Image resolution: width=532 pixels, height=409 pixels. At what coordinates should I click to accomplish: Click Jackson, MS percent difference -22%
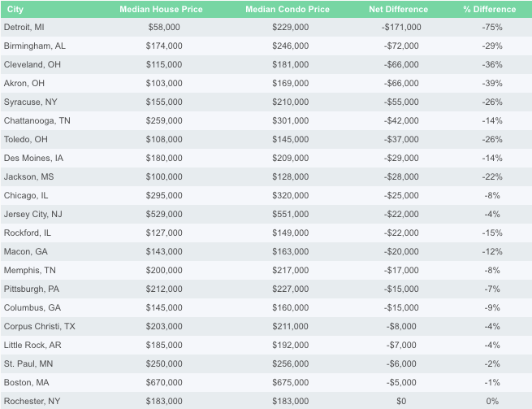492,176
